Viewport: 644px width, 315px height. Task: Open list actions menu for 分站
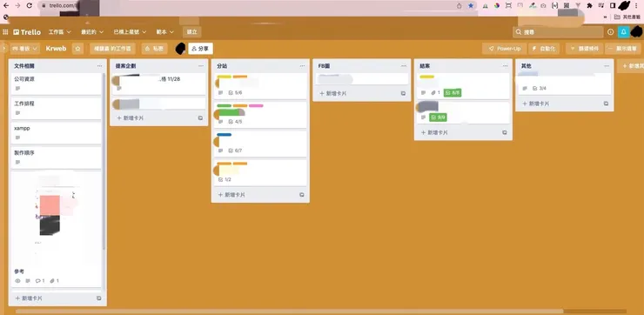(302, 66)
